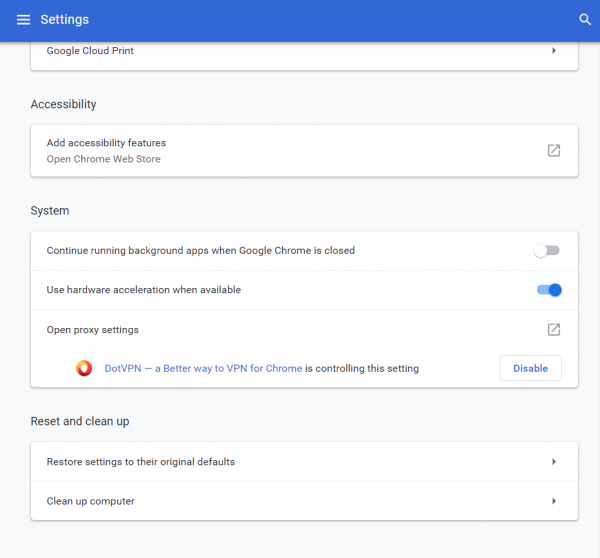
Task: Click Open Chrome Web Store subtitle
Action: pos(103,159)
